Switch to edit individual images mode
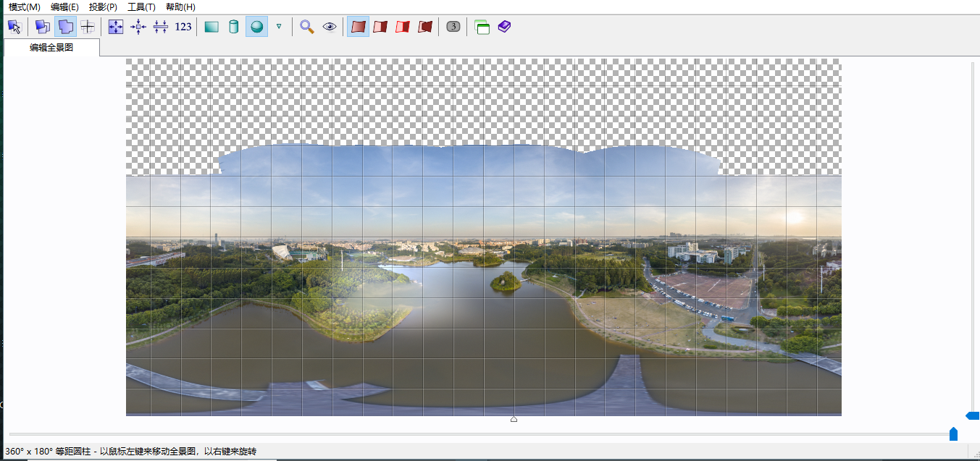980x461 pixels. (43, 27)
